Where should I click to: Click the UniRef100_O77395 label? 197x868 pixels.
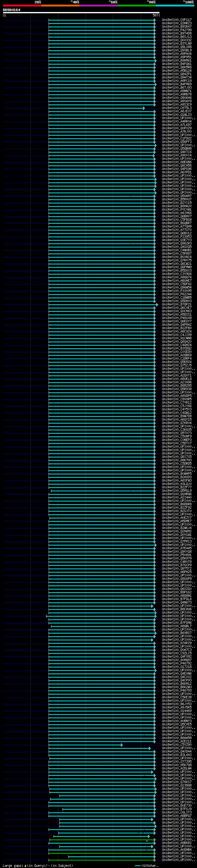point(177,761)
